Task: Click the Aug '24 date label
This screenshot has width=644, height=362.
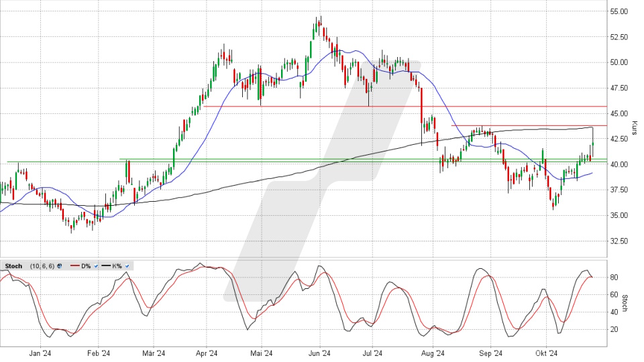Action: point(433,353)
